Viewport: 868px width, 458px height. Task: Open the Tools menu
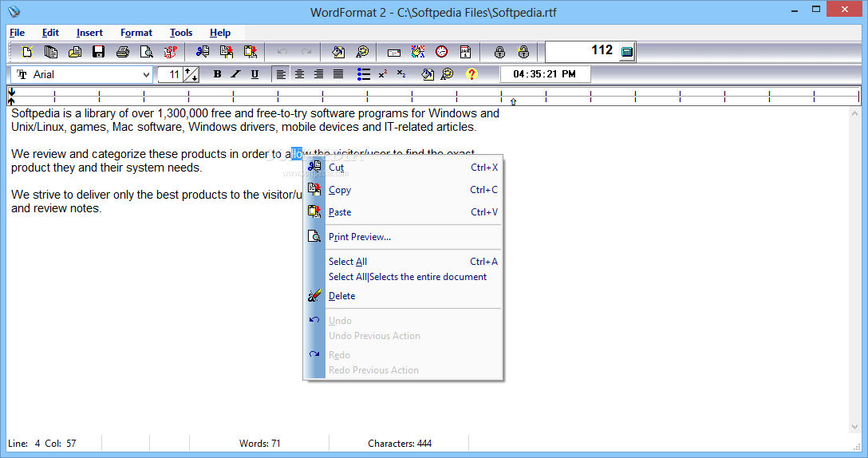pos(181,33)
